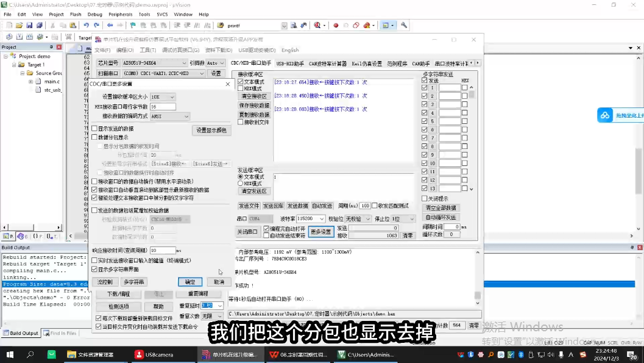644x363 pixels.
Task: Open USBcamera app in the taskbar
Action: tap(154, 354)
